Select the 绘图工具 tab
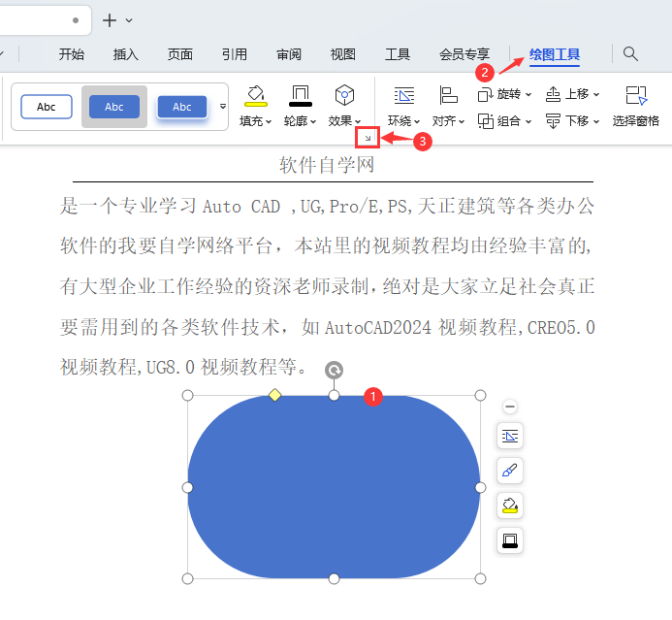The width and height of the screenshot is (672, 620). [x=555, y=55]
